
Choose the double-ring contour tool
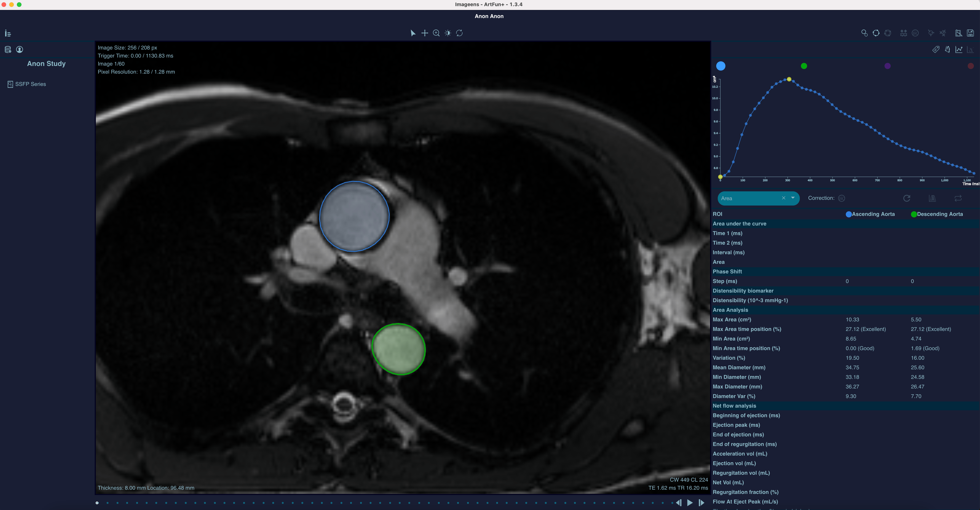(x=888, y=33)
